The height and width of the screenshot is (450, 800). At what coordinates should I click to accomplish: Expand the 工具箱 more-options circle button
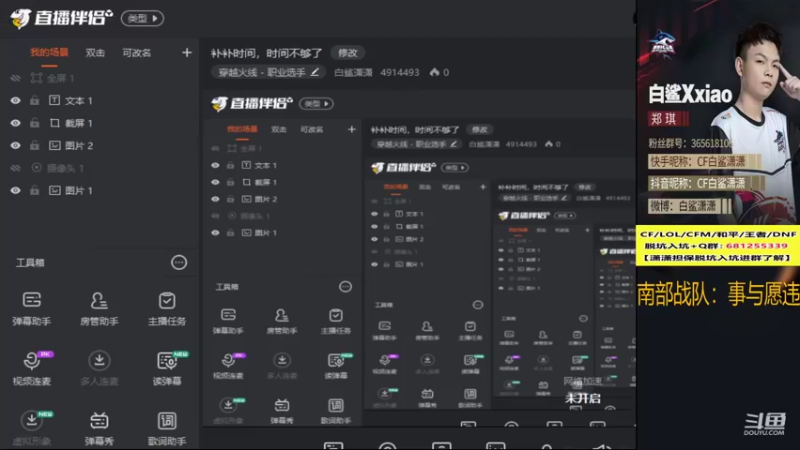179,262
